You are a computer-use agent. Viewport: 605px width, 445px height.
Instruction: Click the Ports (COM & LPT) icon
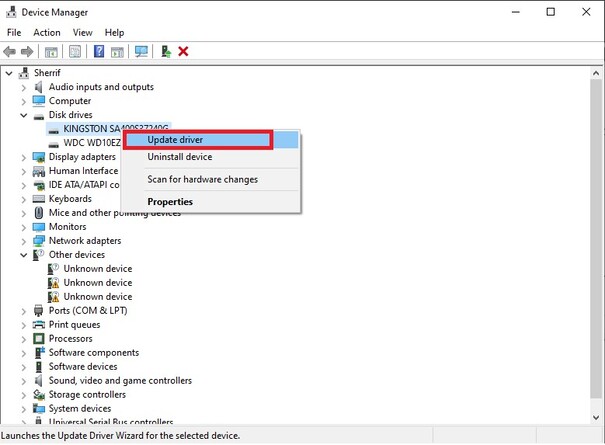[x=39, y=310]
